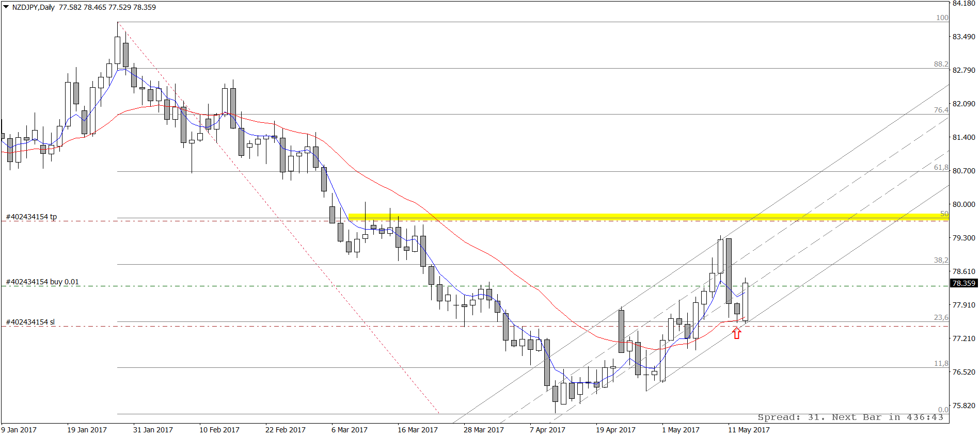The width and height of the screenshot is (980, 437).
Task: Click the 76.520 price axis label
Action: pos(964,372)
